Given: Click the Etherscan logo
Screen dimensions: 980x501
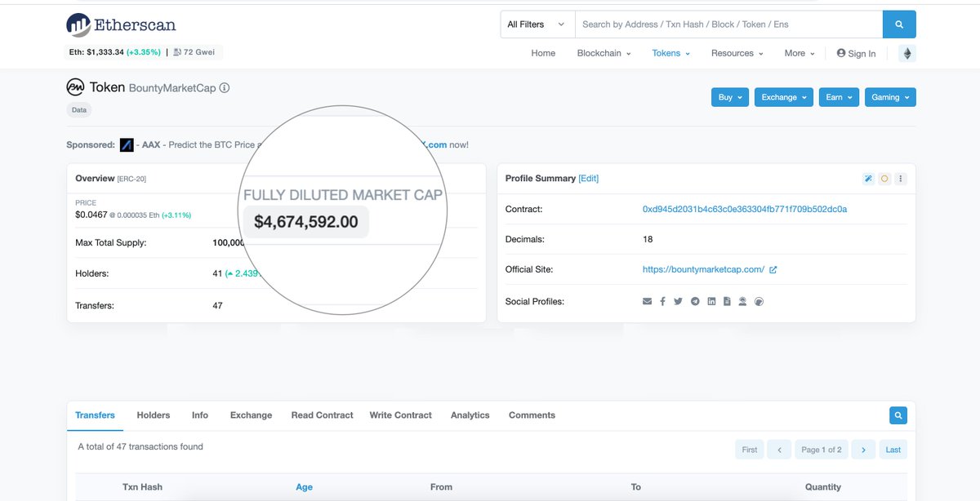Looking at the screenshot, I should click(x=121, y=24).
